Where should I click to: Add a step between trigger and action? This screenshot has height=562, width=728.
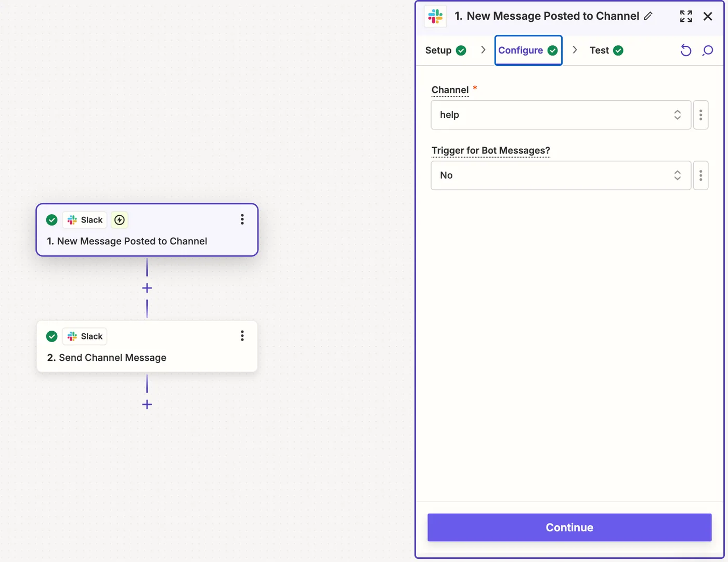[147, 288]
